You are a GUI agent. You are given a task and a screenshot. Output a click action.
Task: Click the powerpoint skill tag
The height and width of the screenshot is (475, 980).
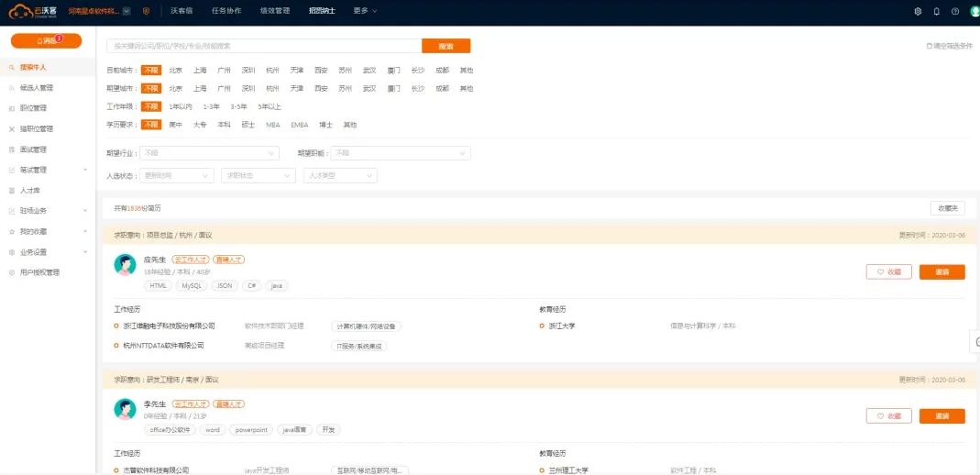tap(251, 430)
